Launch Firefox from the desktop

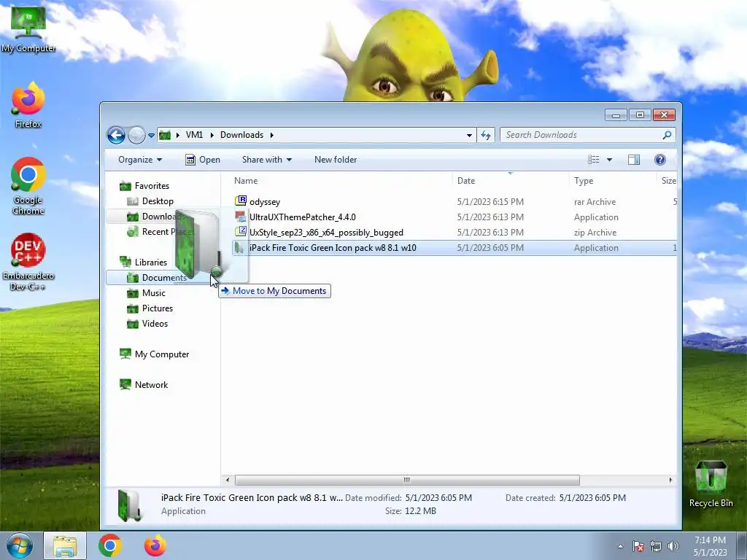point(28,105)
